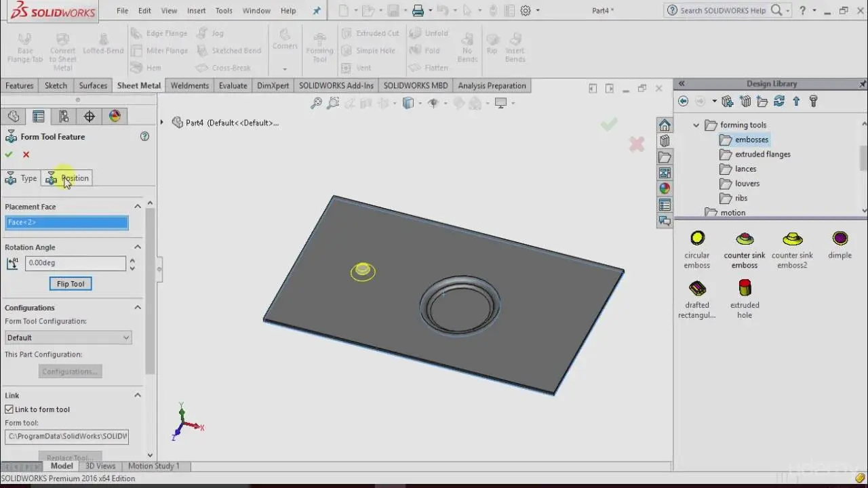Collapse the Rotation Angle section

click(138, 247)
